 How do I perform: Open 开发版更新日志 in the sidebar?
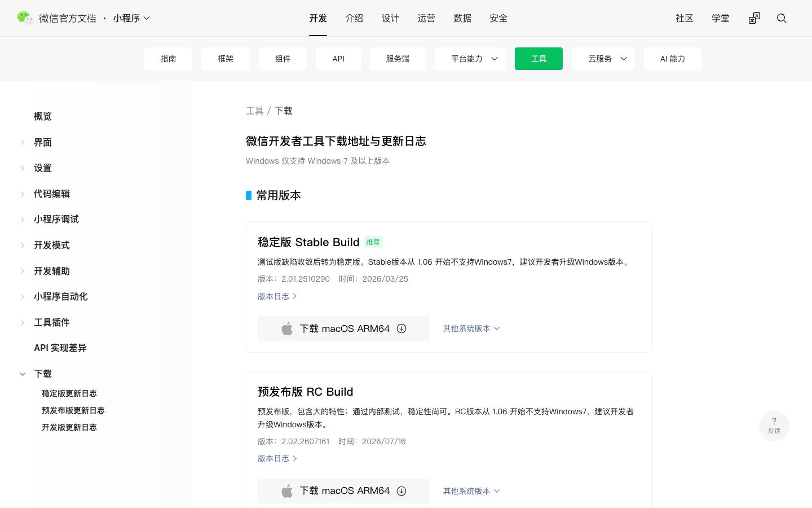[x=69, y=427]
